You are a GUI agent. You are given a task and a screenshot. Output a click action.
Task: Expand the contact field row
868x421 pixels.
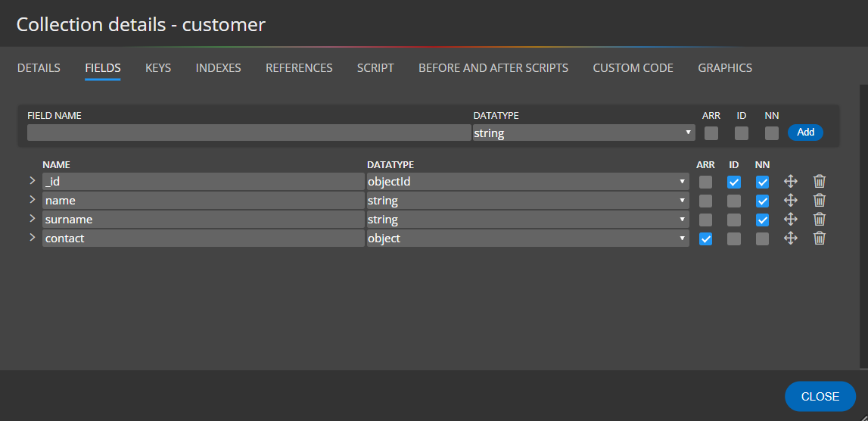coord(33,238)
